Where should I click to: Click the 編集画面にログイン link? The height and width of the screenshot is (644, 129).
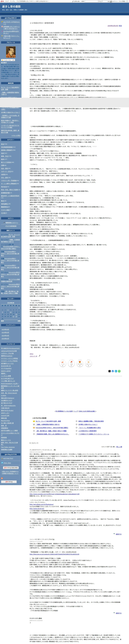point(12,223)
